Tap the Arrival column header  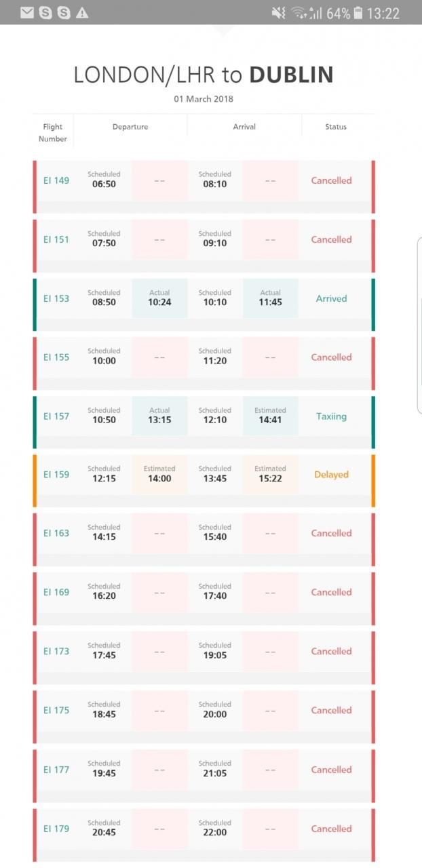tap(244, 127)
